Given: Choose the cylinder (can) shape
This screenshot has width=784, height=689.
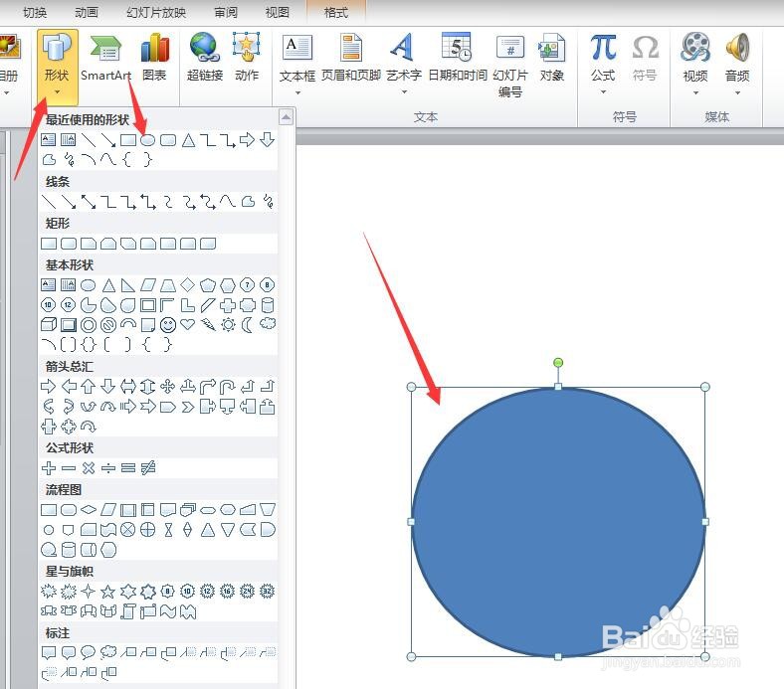Looking at the screenshot, I should point(268,305).
